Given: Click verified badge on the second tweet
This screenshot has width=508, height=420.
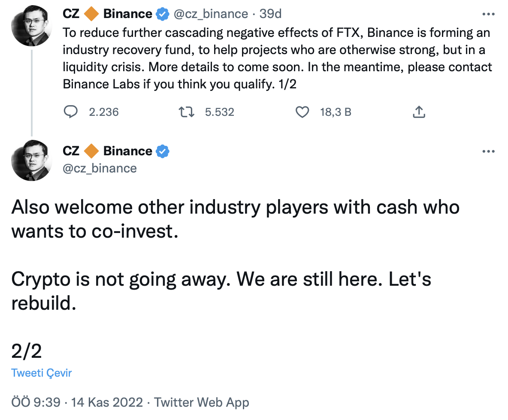Looking at the screenshot, I should point(163,151).
